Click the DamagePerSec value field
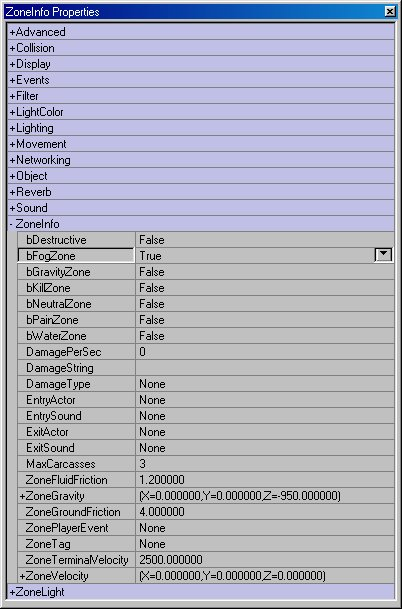The image size is (402, 609). point(265,352)
